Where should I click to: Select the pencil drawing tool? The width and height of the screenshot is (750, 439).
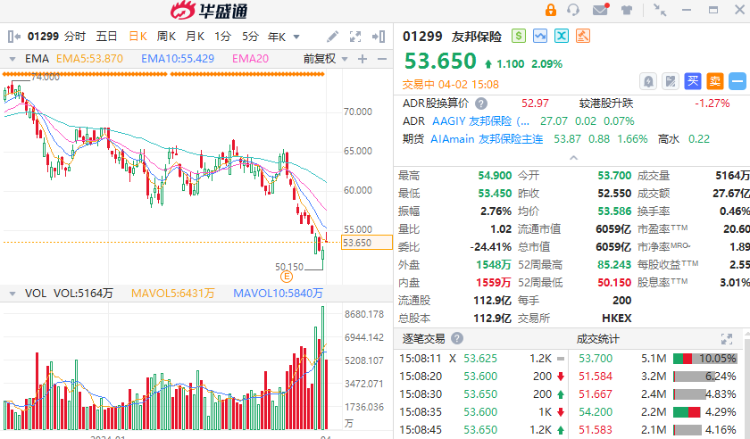coord(332,36)
